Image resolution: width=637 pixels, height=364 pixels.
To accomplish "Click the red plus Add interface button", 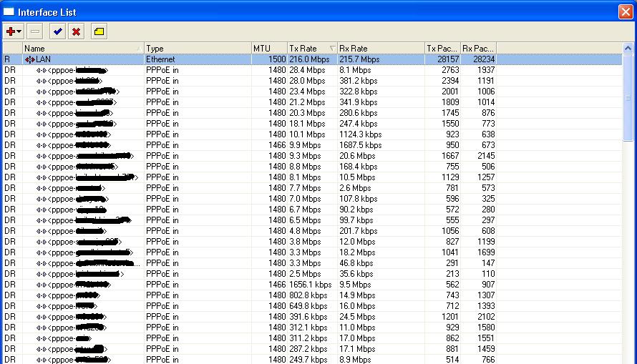I will (11, 31).
